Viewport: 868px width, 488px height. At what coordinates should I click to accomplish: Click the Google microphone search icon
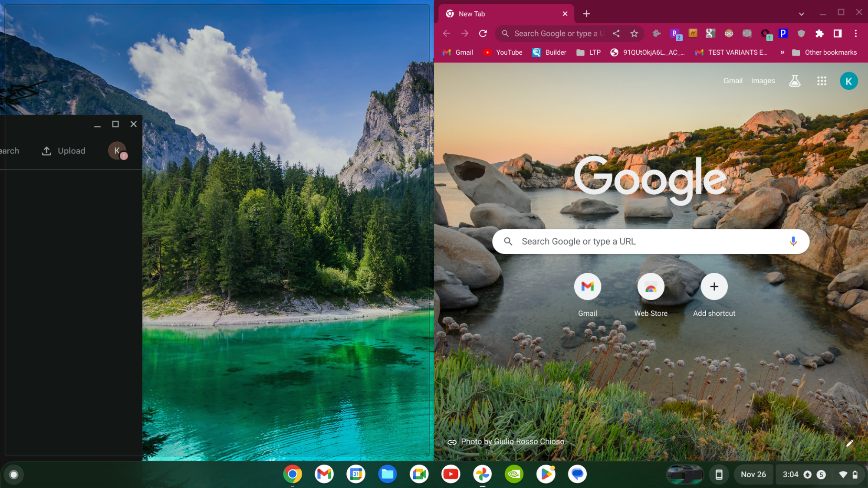tap(793, 241)
